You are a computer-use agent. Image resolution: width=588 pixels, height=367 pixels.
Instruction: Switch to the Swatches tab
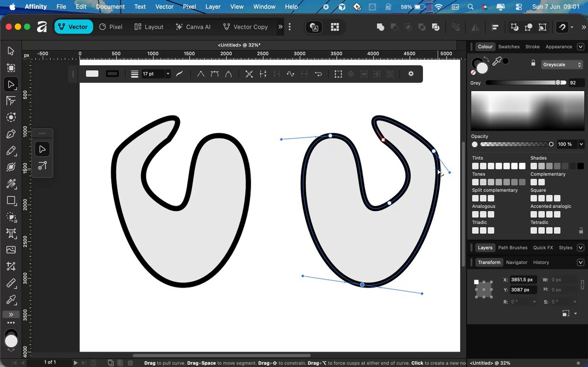(x=509, y=47)
